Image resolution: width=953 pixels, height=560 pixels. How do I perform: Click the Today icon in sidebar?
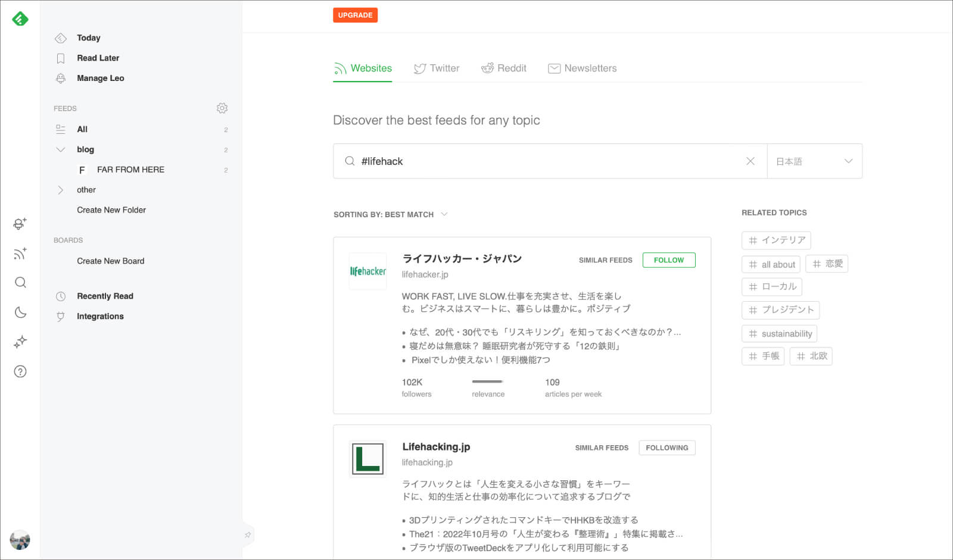click(60, 38)
